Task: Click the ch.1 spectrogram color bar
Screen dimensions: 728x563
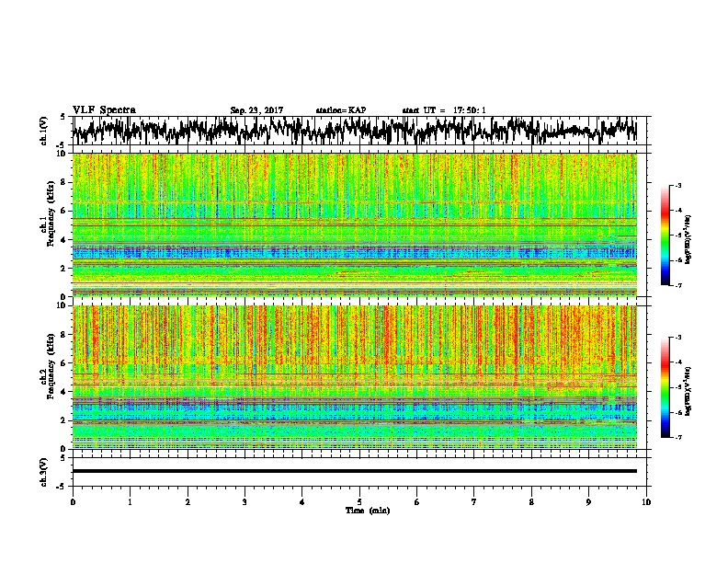Action: click(x=665, y=236)
